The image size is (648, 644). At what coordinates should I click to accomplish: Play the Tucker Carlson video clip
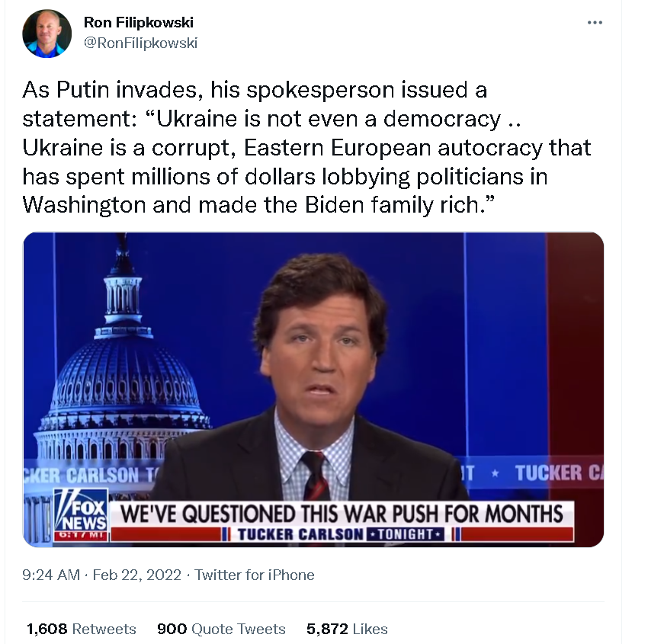[313, 389]
